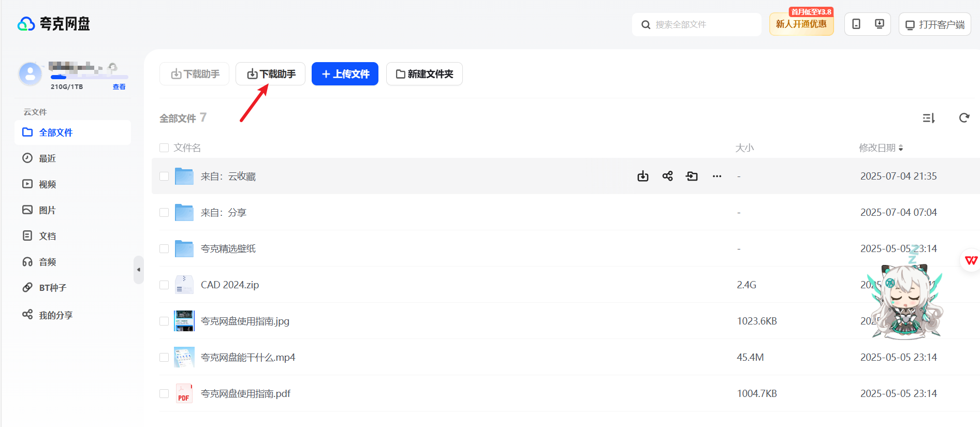Select 全部文件 in sidebar
The image size is (980, 427).
pos(73,132)
